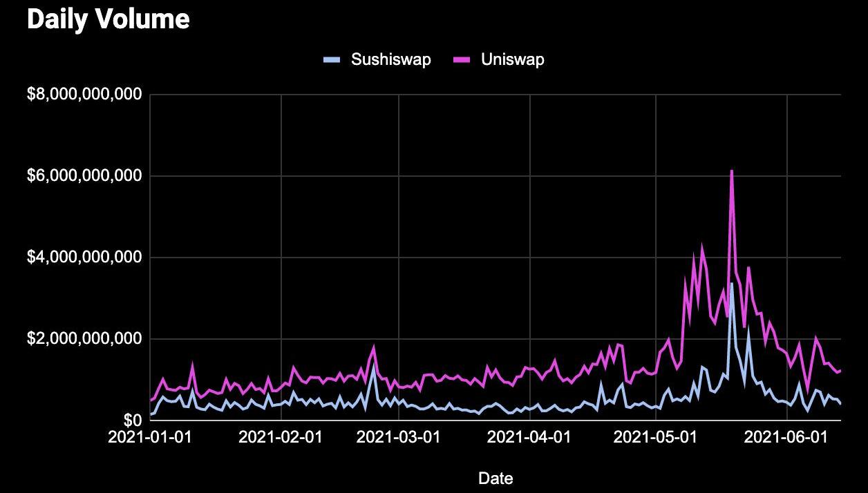The width and height of the screenshot is (868, 493).
Task: Click the $0 y-axis label
Action: pyautogui.click(x=132, y=420)
